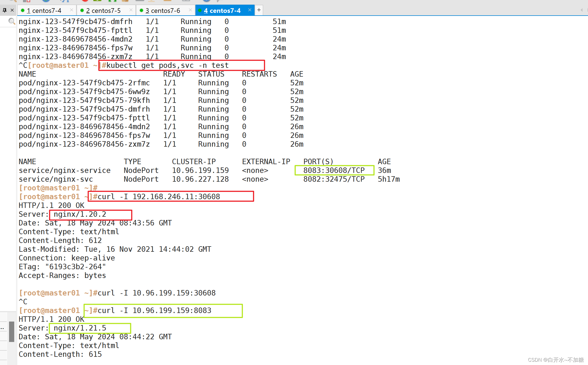Click cluster IP 10.96.227.128

click(x=200, y=179)
